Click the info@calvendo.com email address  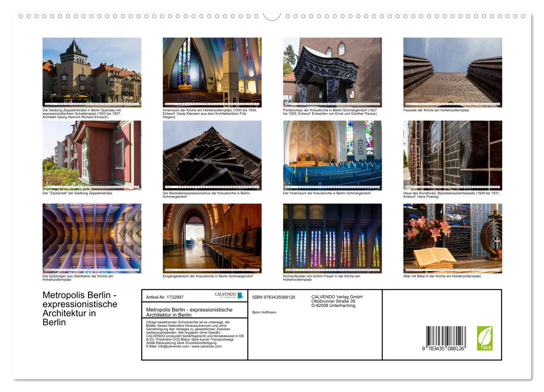coord(173,346)
